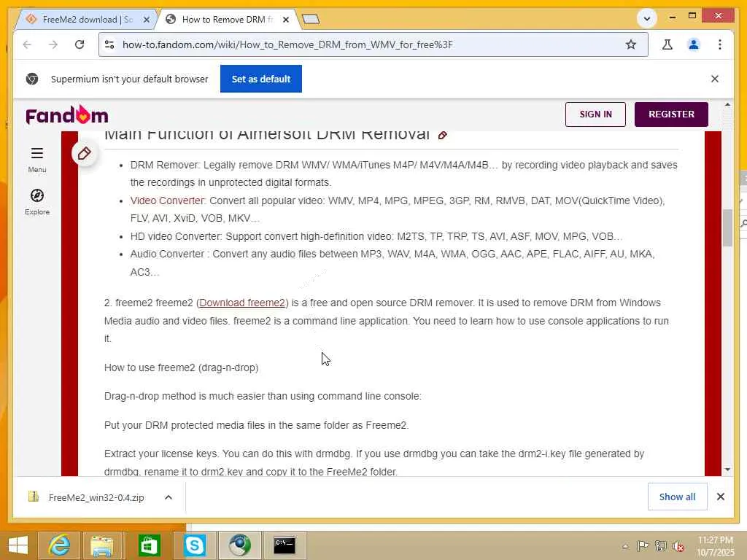Click the 'How to use freeme2 (drag-n-drop)' text

tap(181, 367)
